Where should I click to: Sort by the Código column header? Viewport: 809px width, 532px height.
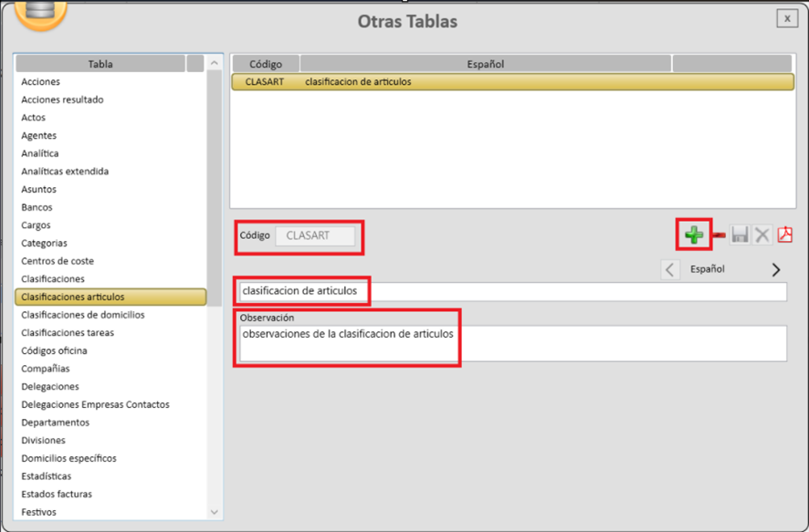(x=266, y=64)
